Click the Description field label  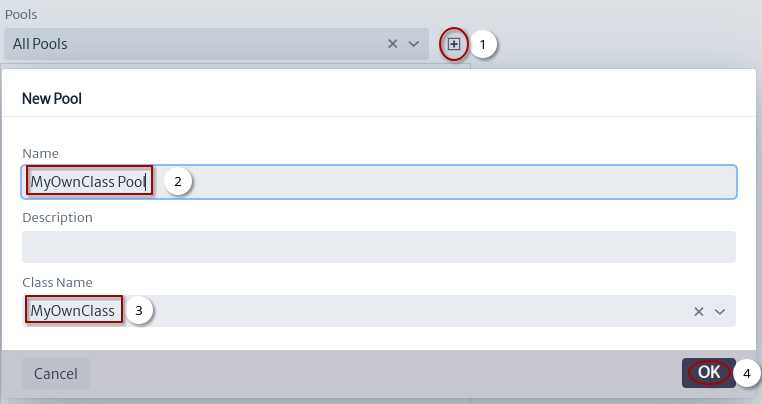[57, 217]
